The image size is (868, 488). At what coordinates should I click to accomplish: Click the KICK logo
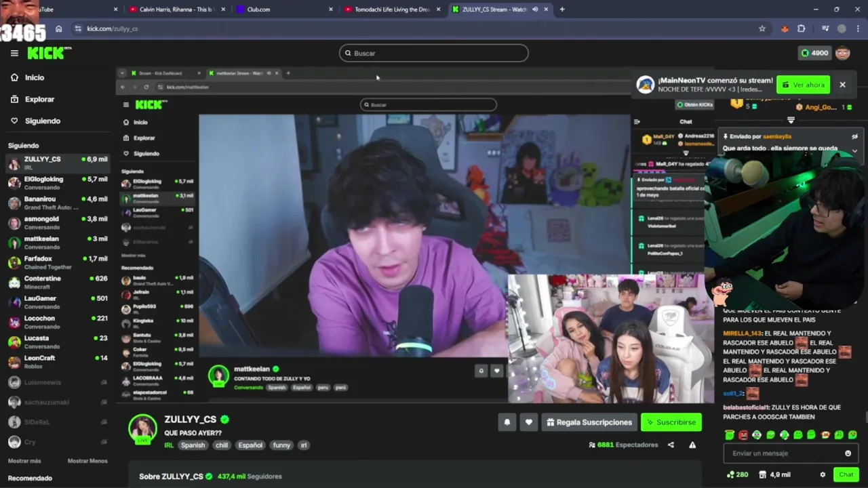click(x=49, y=53)
